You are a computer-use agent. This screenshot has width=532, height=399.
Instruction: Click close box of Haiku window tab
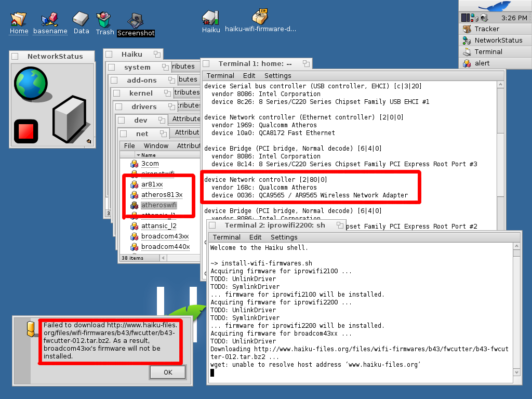pos(109,54)
